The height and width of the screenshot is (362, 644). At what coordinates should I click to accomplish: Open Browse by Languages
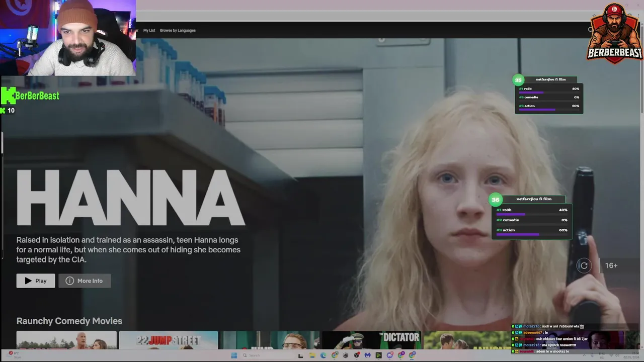point(178,30)
